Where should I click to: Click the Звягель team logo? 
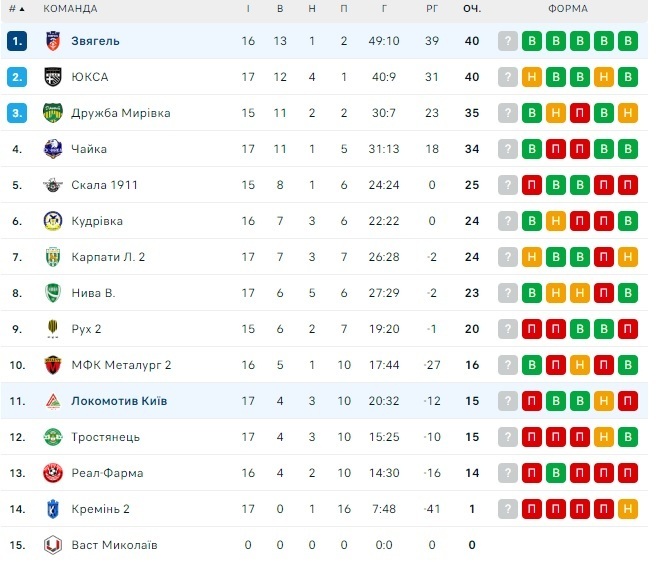pos(54,41)
